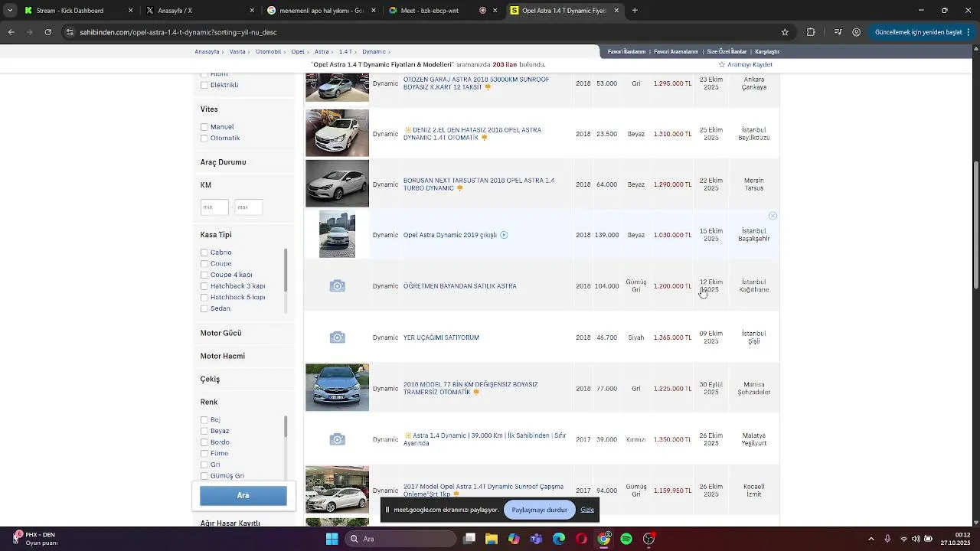Show hidden system tray icons
The height and width of the screenshot is (551, 980).
coord(871,539)
